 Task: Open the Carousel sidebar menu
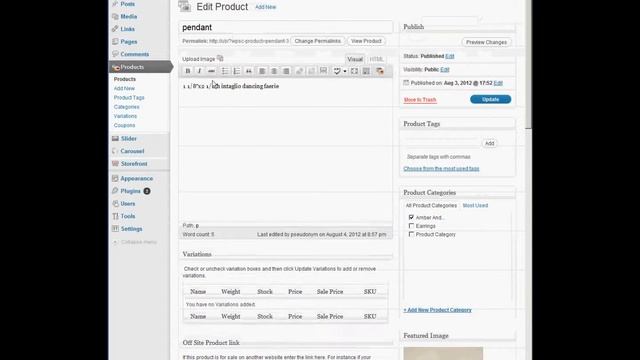132,151
